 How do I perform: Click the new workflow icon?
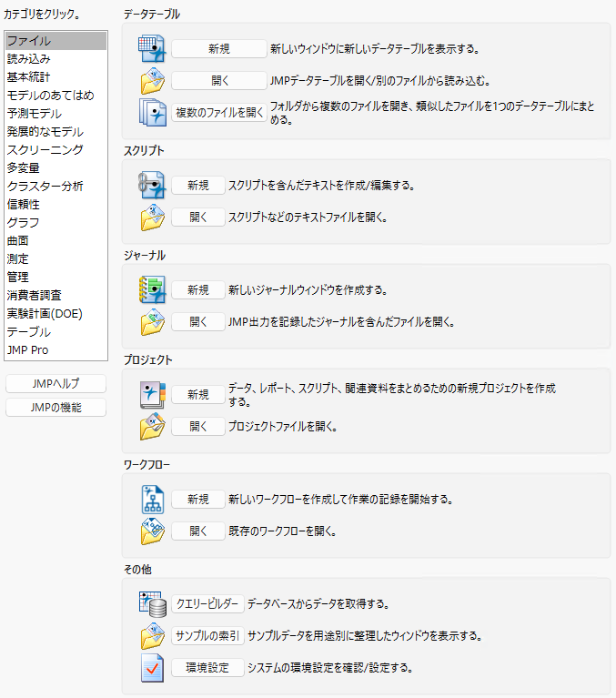click(153, 500)
